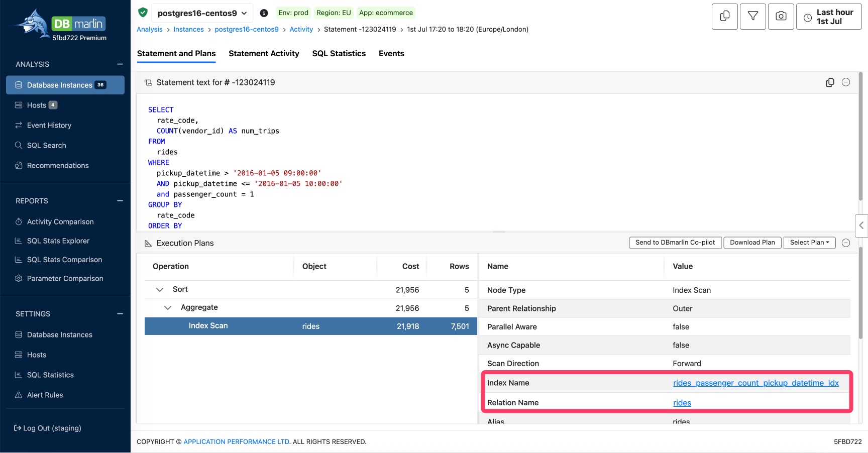Go to Analysis breadcrumb
Viewport: 868px width, 453px height.
[x=150, y=30]
